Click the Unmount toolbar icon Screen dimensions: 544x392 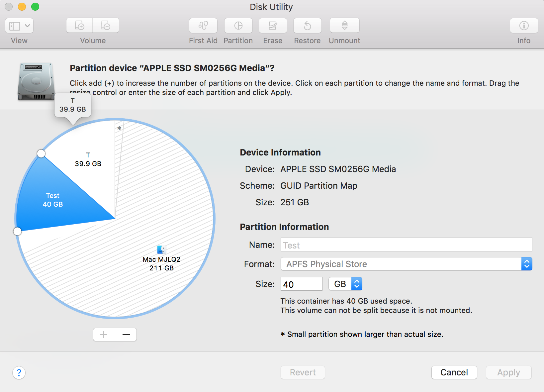pyautogui.click(x=344, y=26)
